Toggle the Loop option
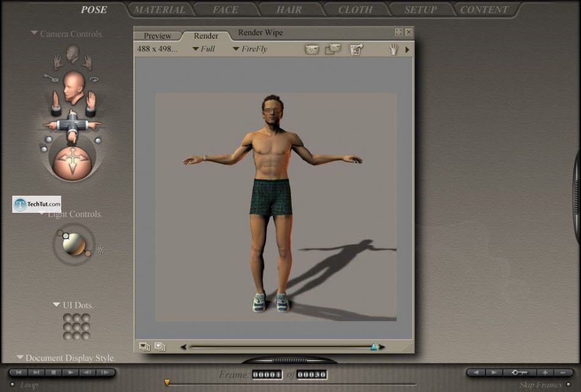The image size is (581, 392). coord(12,385)
